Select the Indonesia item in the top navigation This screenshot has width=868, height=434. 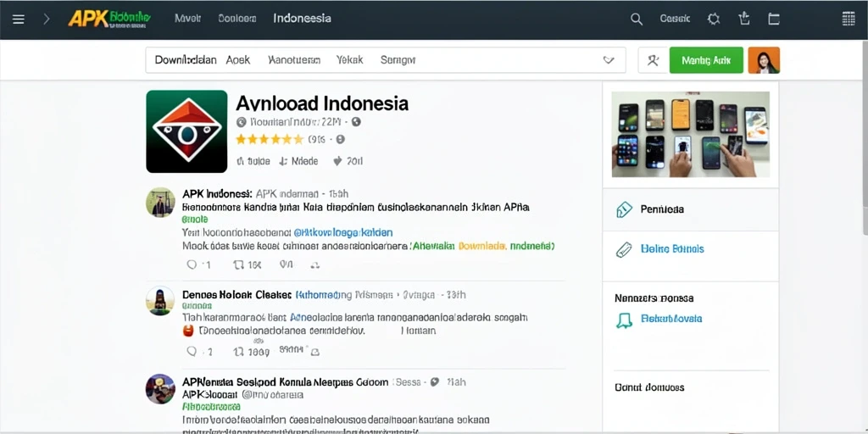303,19
